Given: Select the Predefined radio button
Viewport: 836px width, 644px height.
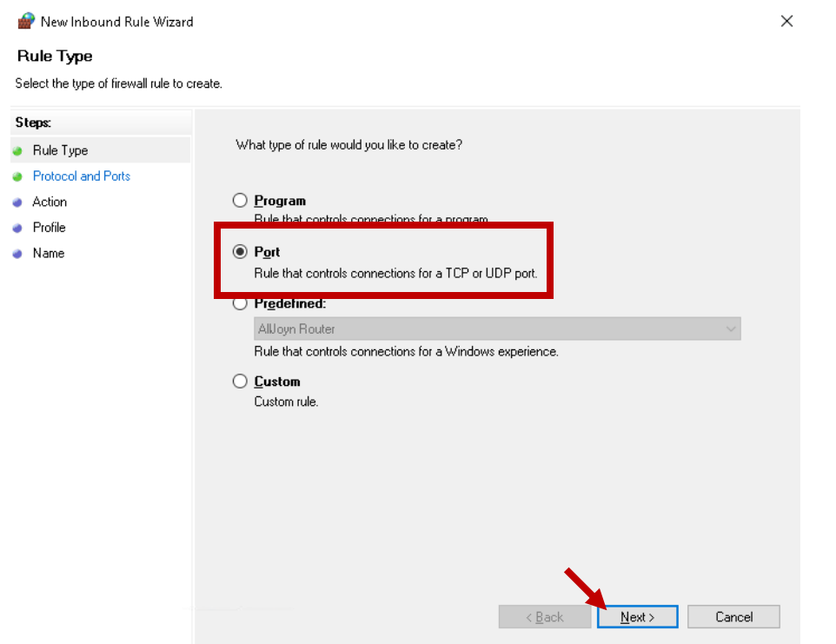Looking at the screenshot, I should click(x=241, y=304).
